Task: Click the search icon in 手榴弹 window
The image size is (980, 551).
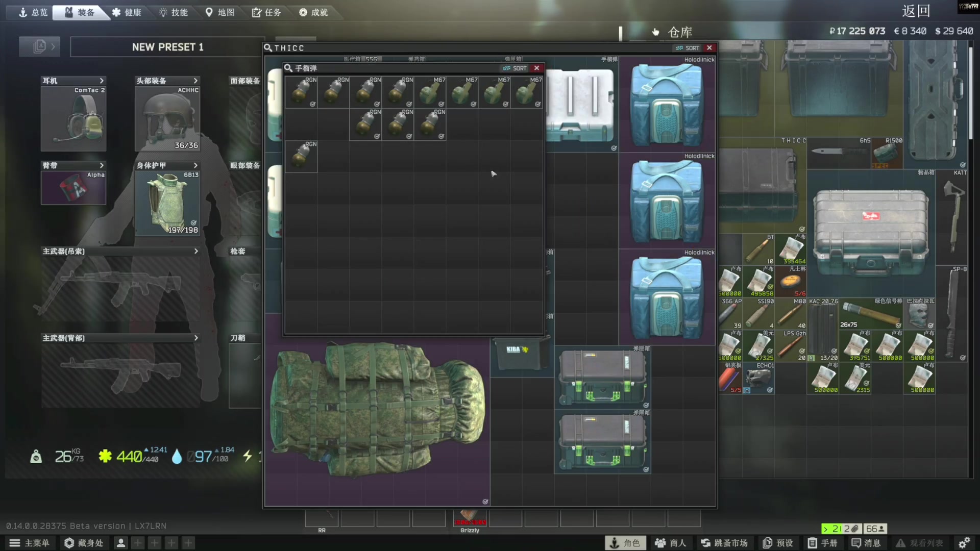Action: coord(288,68)
